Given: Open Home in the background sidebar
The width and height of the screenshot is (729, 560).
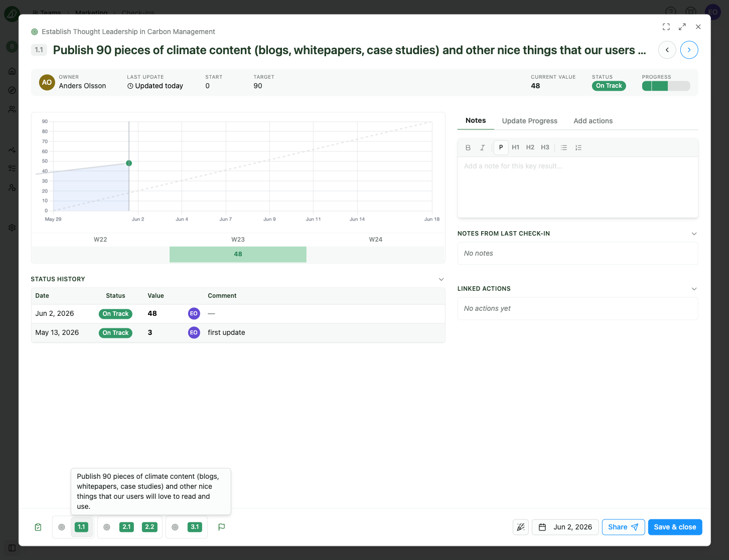Looking at the screenshot, I should (x=12, y=71).
